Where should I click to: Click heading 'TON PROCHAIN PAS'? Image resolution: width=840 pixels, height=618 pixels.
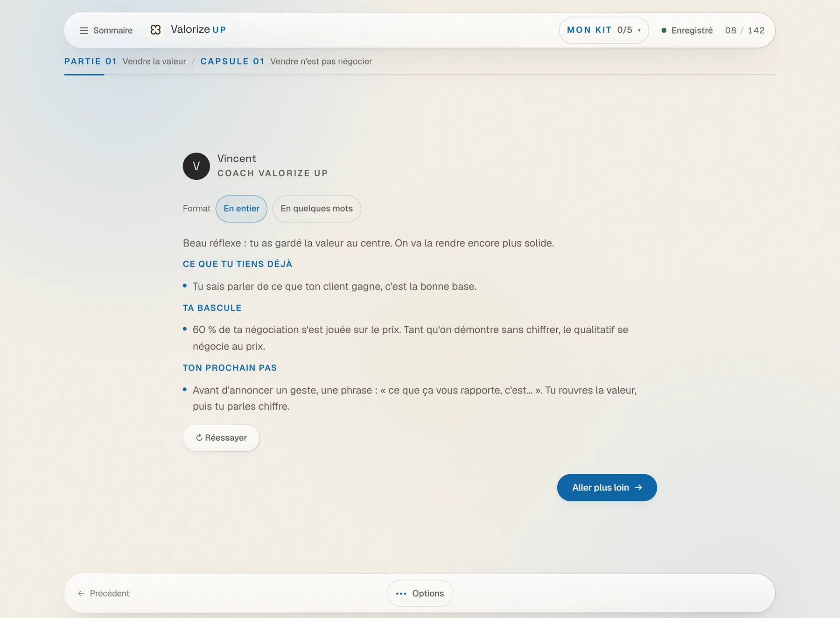pyautogui.click(x=230, y=368)
